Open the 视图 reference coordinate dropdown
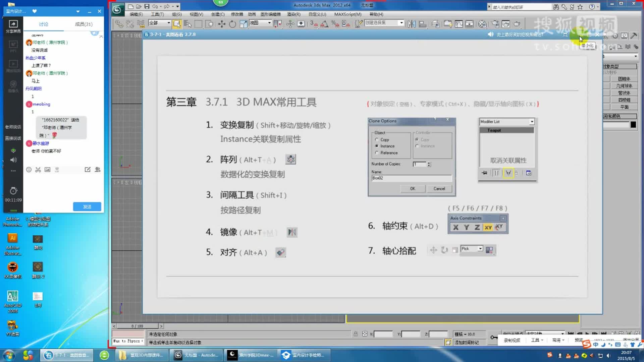Image resolution: width=644 pixels, height=362 pixels. 269,23
